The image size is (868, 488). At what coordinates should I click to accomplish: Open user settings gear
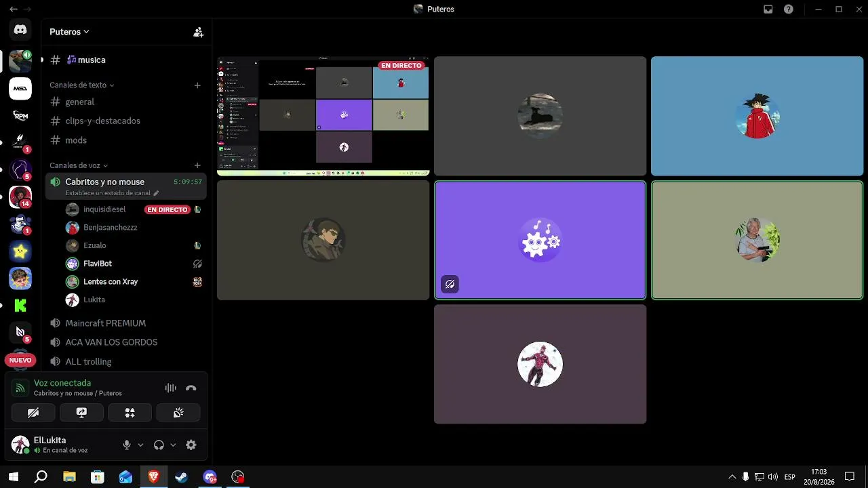[x=191, y=445]
